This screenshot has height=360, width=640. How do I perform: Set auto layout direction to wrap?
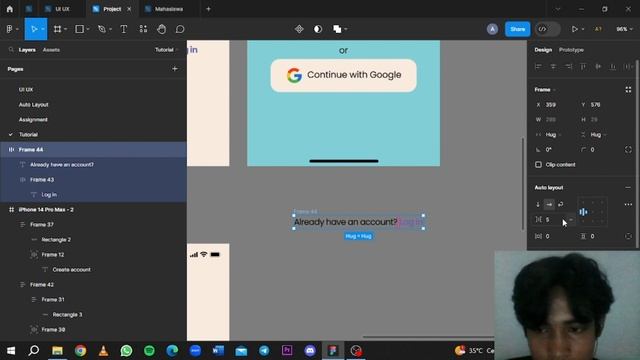(561, 204)
